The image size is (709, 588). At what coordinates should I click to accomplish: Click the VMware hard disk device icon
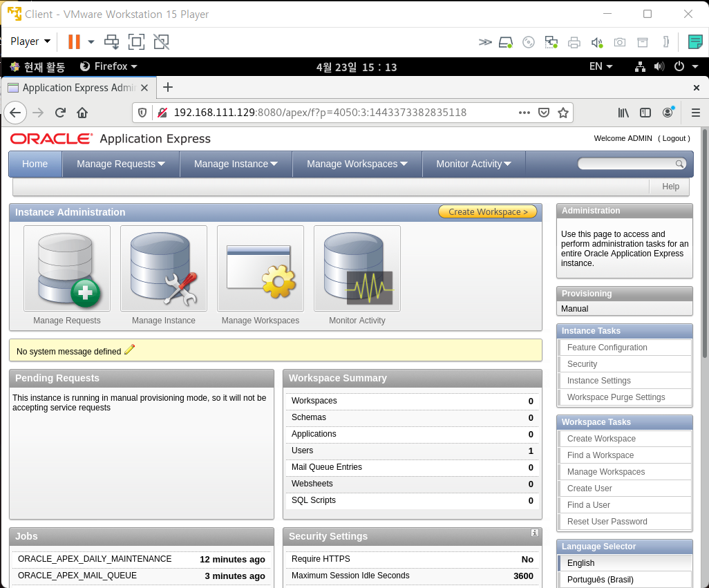point(506,42)
